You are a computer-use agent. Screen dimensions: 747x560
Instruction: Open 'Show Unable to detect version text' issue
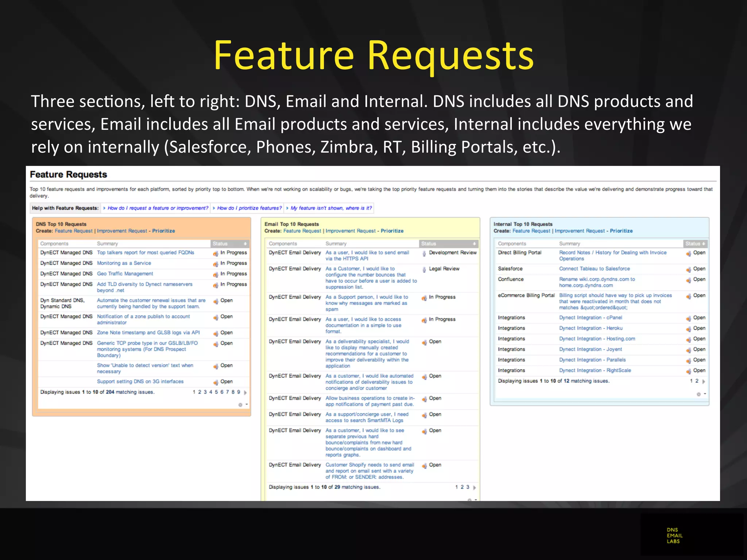[145, 368]
